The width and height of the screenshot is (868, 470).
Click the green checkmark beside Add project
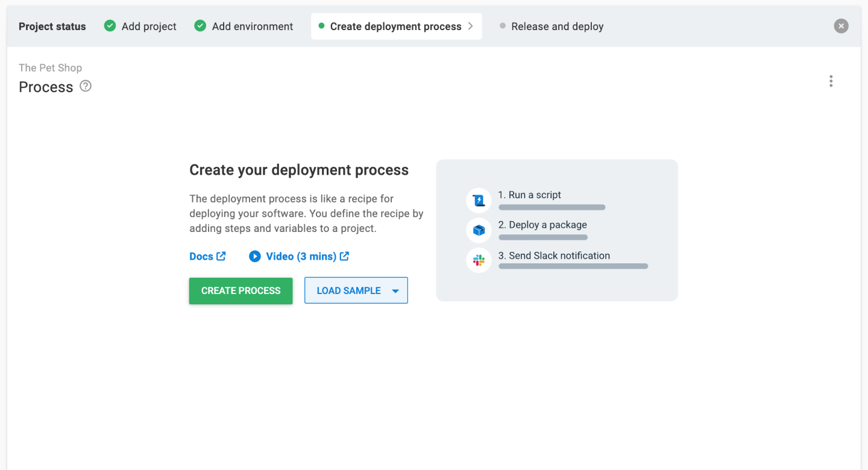[110, 26]
